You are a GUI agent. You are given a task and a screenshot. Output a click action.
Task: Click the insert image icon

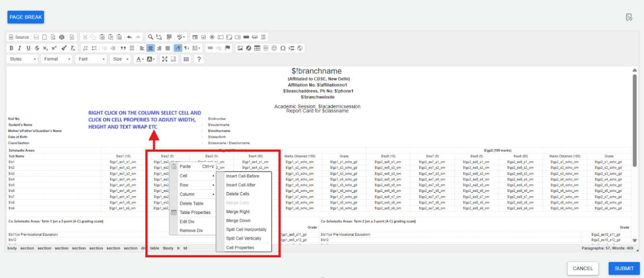point(240,48)
